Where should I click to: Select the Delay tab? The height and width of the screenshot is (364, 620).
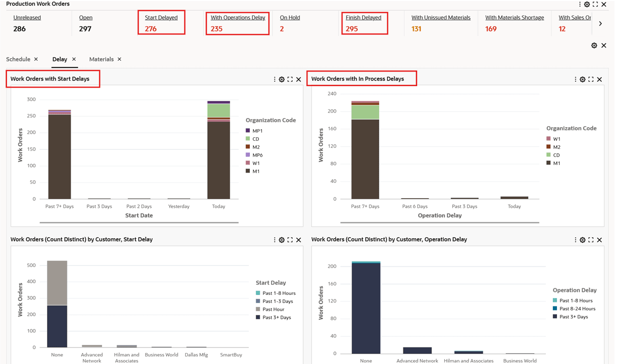coord(60,59)
